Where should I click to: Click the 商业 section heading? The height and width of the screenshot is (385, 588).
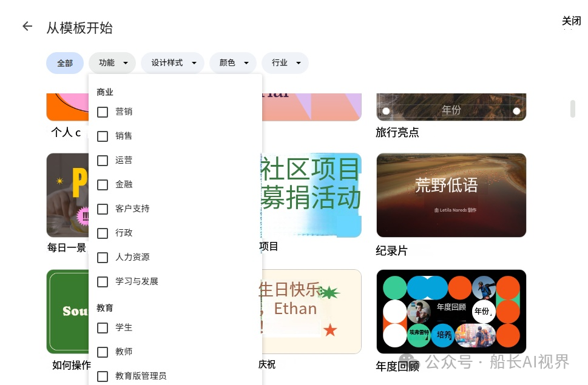pos(104,92)
